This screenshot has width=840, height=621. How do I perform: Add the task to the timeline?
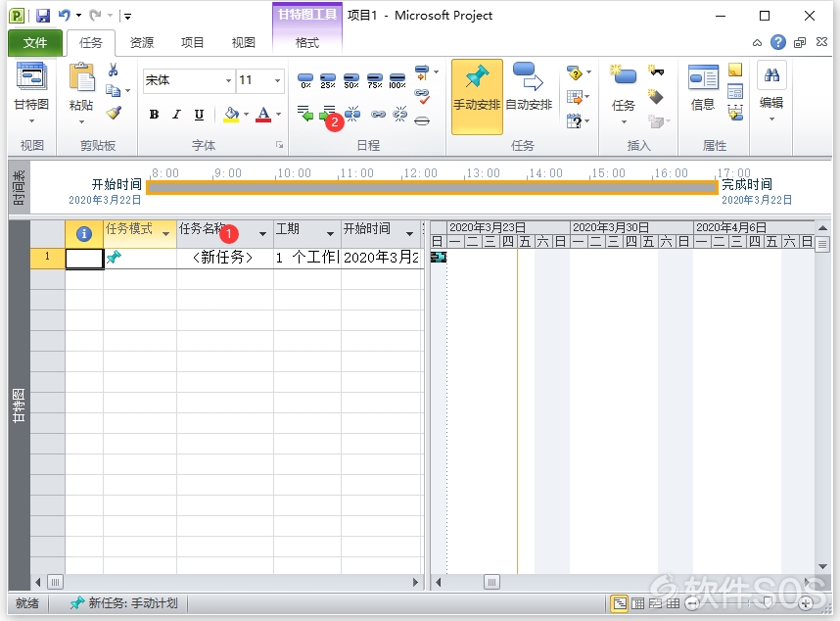click(x=735, y=113)
